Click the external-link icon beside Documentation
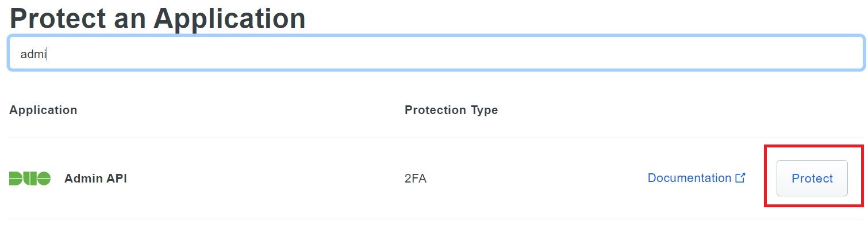 (740, 178)
